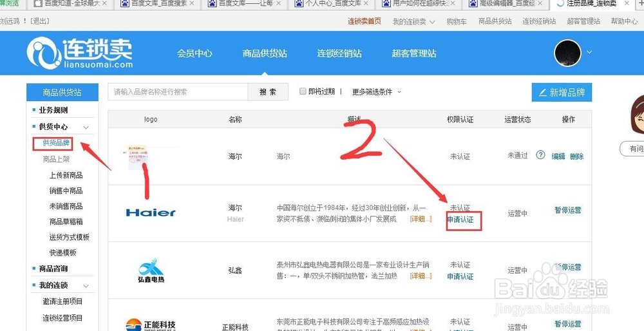
Task: Switch to 个人中心_百度文库 browser tab
Action: point(333,4)
